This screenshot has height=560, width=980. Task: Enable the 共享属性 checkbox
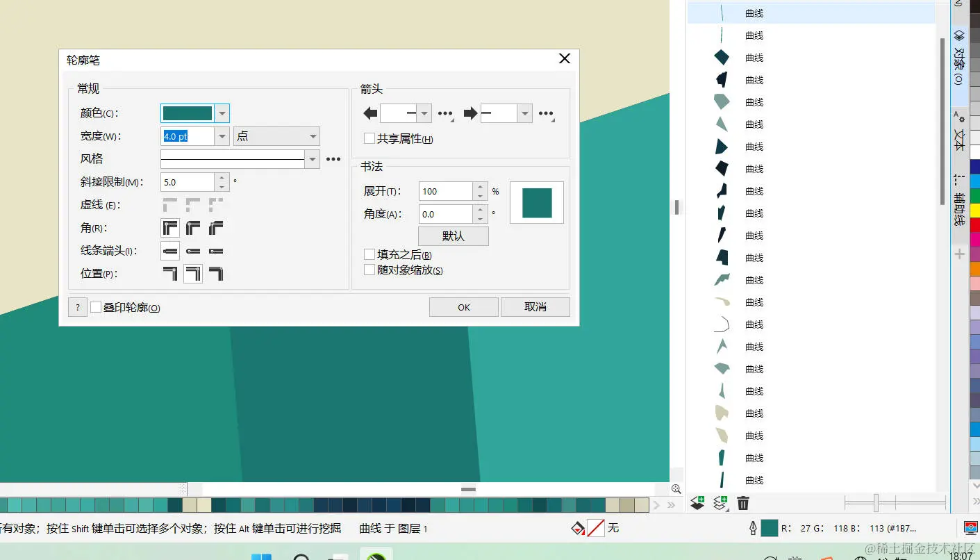[369, 138]
